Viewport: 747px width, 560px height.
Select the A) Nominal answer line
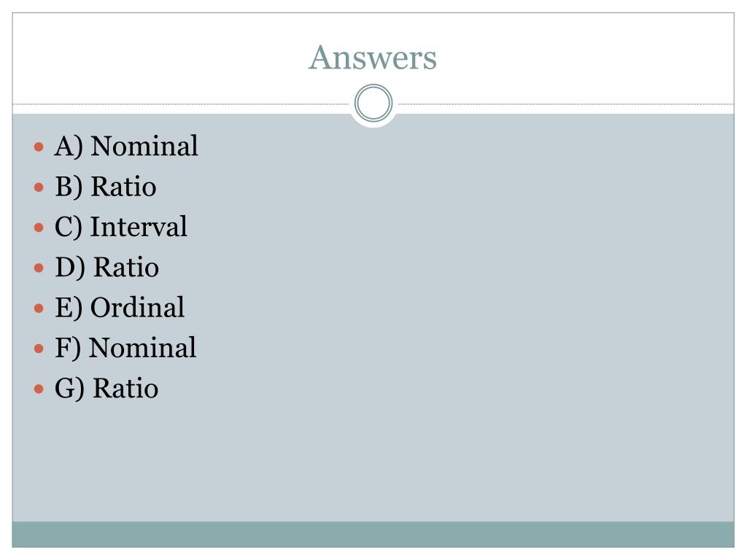125,146
